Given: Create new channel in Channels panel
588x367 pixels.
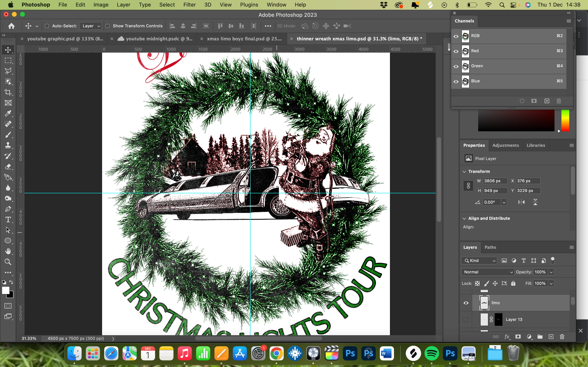Looking at the screenshot, I should pos(547,101).
